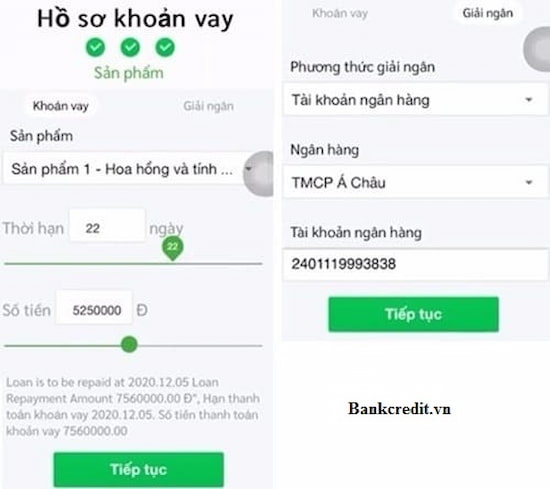Tap the gray circle beside Sản phẩm dropdown

(x=259, y=174)
